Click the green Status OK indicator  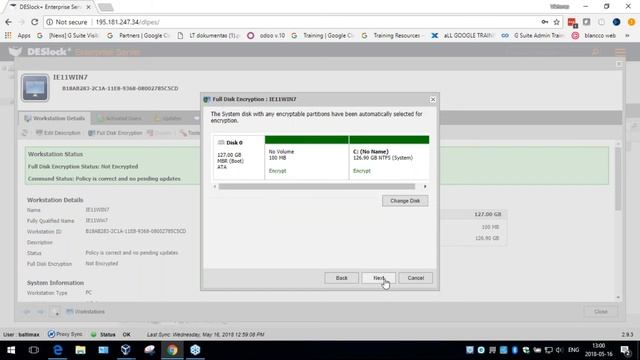[x=93, y=334]
